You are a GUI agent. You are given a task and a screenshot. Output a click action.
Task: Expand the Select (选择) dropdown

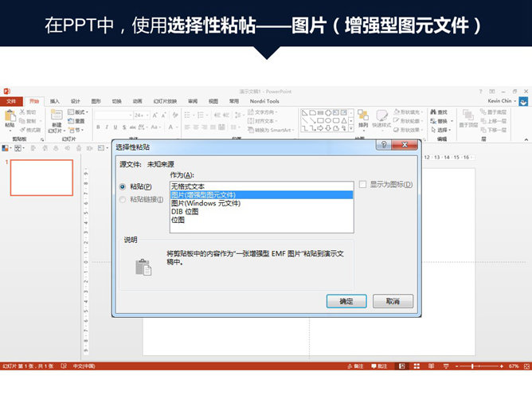coord(443,130)
